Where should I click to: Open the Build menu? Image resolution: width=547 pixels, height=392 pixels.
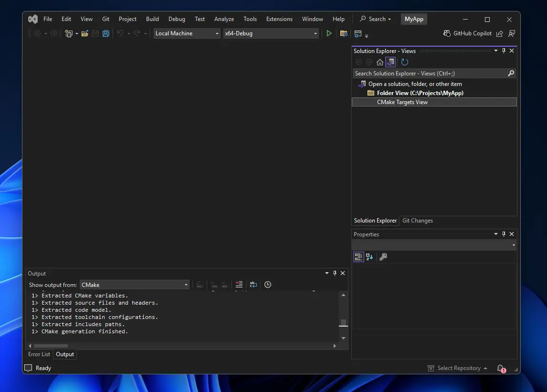(x=152, y=19)
